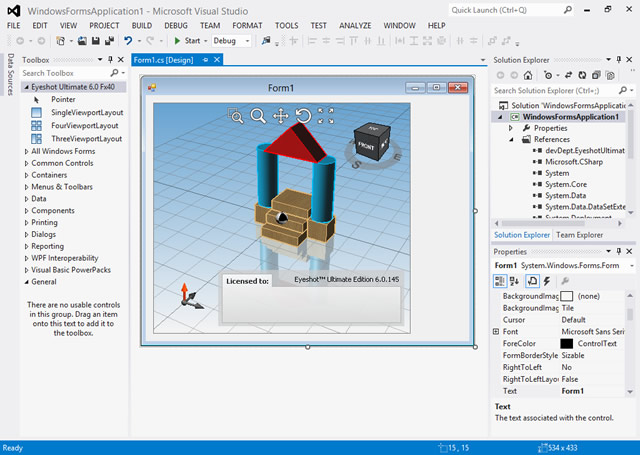Open the Debug configuration dropdown
This screenshot has width=640, height=455.
pyautogui.click(x=247, y=41)
